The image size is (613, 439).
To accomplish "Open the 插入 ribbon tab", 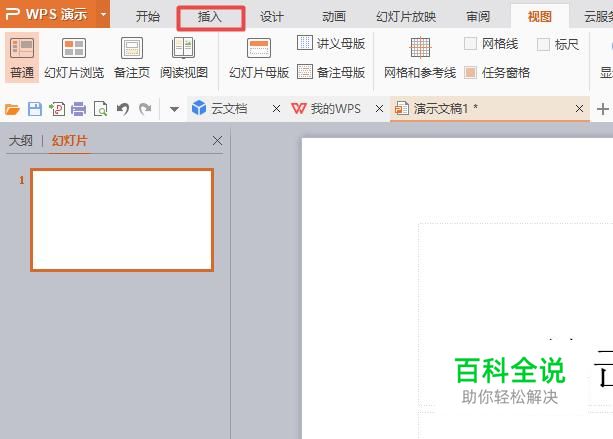I will point(210,17).
